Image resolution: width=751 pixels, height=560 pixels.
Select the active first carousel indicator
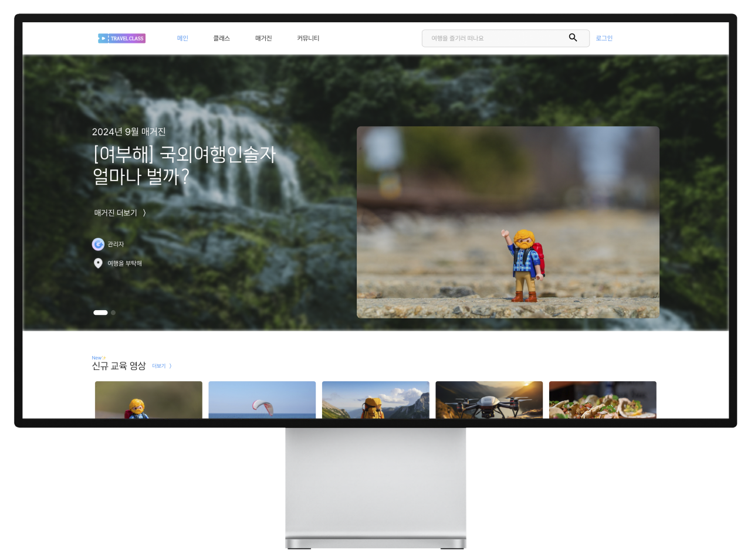(100, 313)
